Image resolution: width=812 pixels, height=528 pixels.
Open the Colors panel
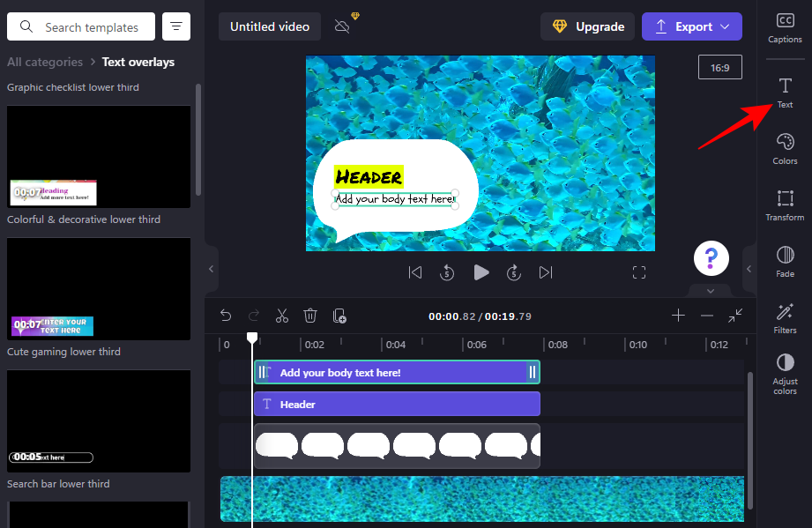pyautogui.click(x=785, y=148)
